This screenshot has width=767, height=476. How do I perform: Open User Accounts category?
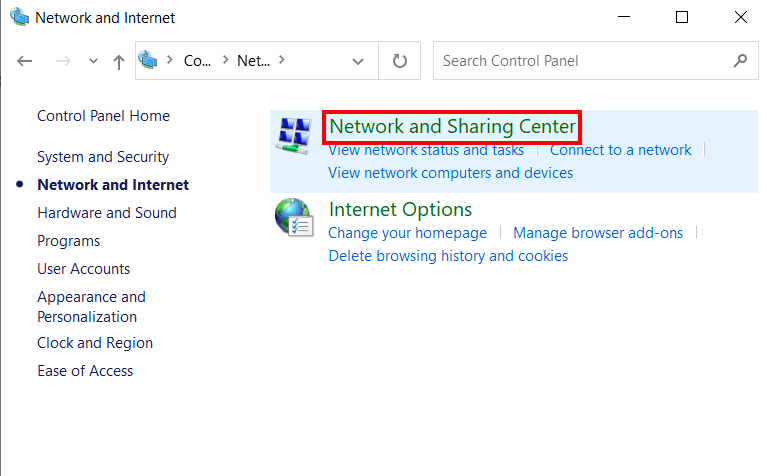click(84, 269)
